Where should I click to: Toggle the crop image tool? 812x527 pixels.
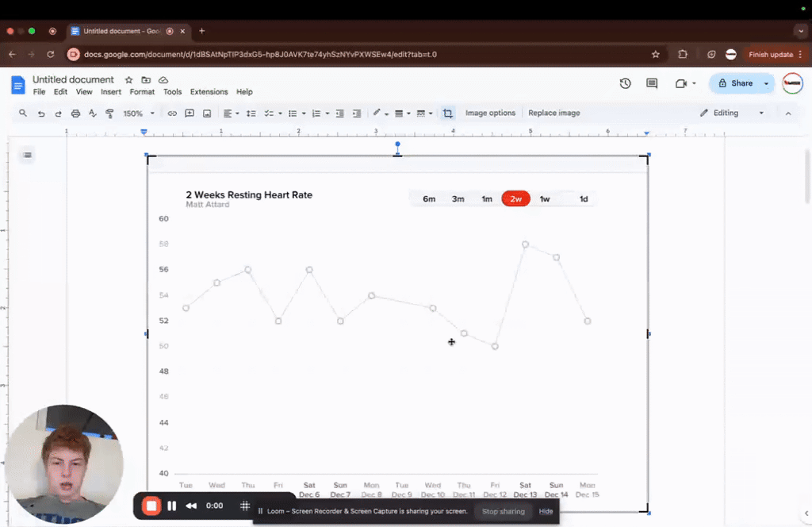pos(447,113)
